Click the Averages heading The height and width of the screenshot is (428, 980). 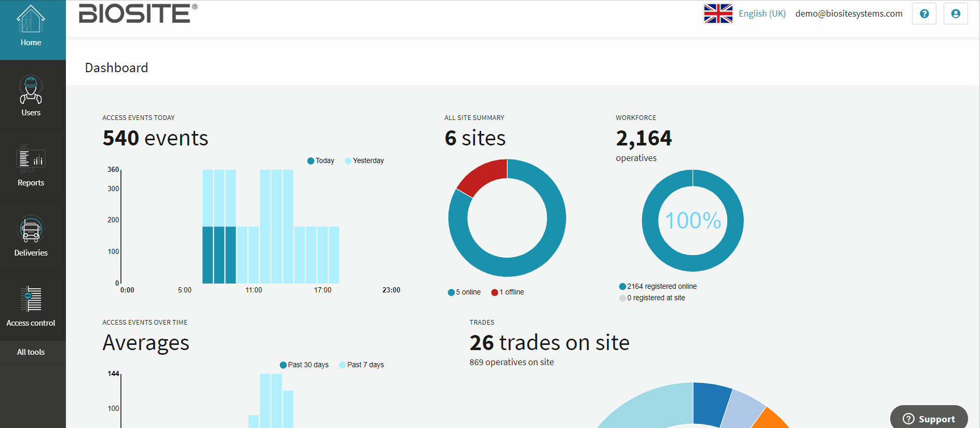(x=146, y=343)
